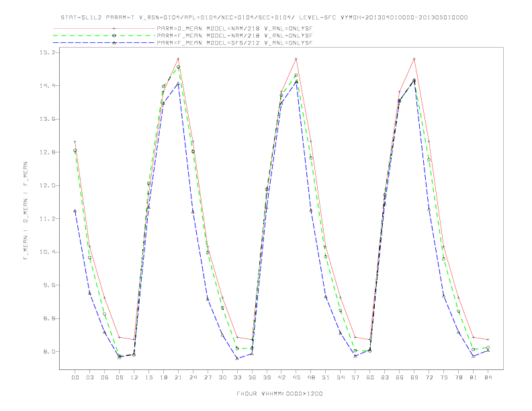Click x-axis forecast hour label 57
This screenshot has width=532, height=411.
[355, 377]
